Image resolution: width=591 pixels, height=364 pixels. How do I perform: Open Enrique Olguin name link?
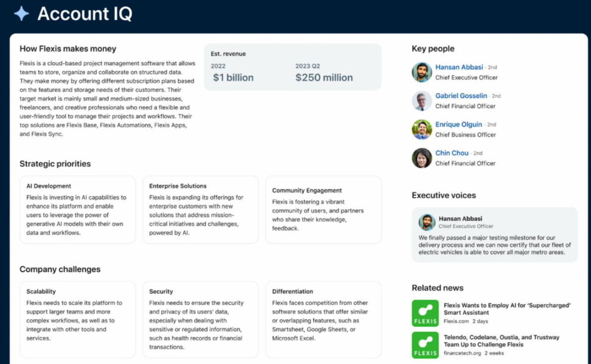click(x=459, y=124)
